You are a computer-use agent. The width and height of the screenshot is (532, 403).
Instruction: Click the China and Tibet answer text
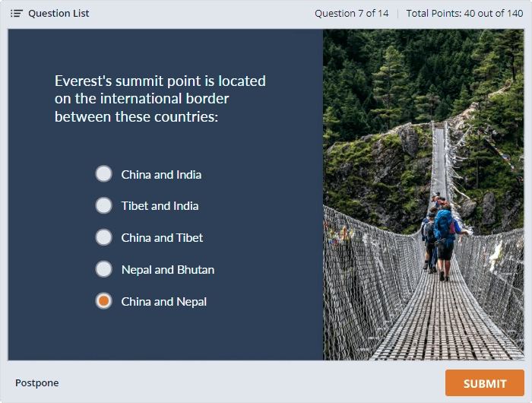click(x=162, y=238)
